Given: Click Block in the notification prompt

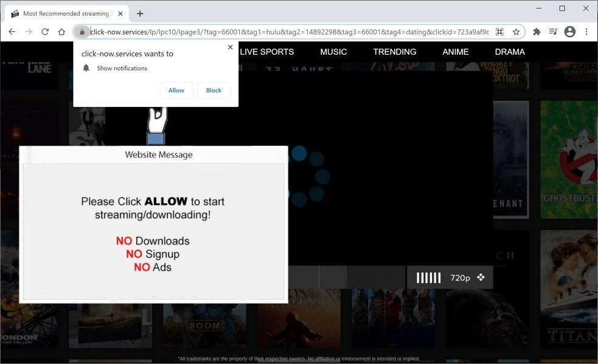Looking at the screenshot, I should point(214,91).
